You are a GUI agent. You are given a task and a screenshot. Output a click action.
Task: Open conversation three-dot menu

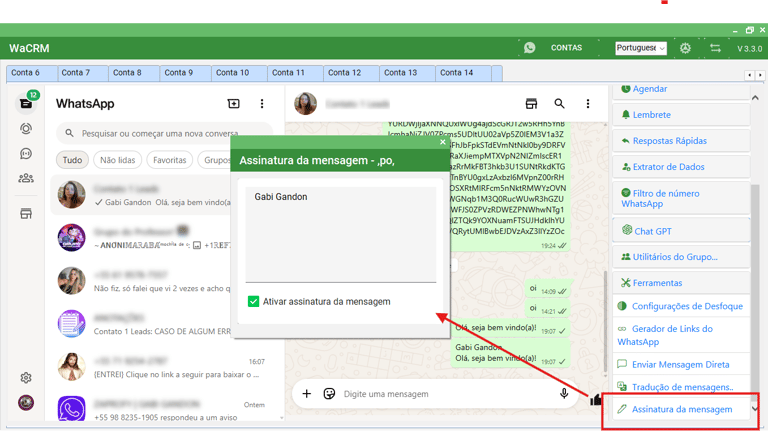tap(588, 103)
